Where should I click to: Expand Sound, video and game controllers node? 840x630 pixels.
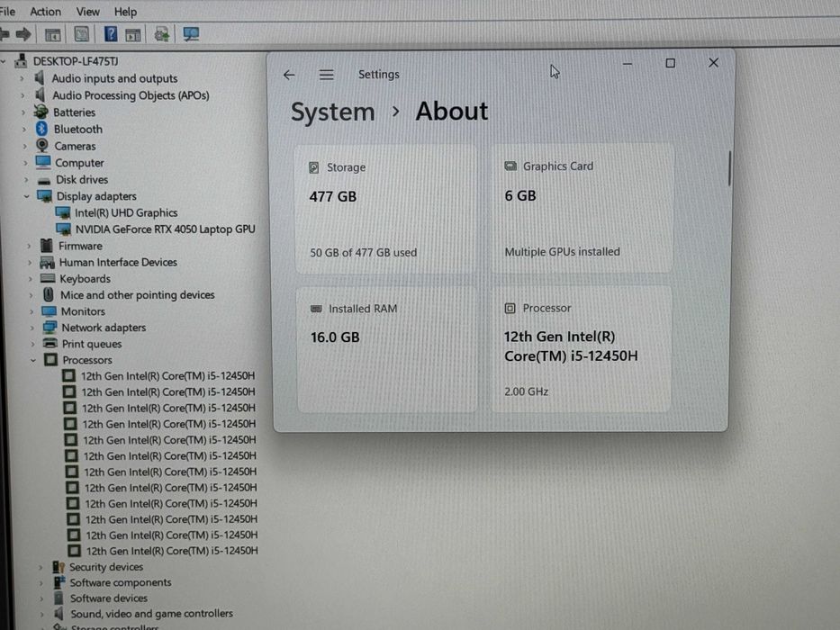click(41, 614)
